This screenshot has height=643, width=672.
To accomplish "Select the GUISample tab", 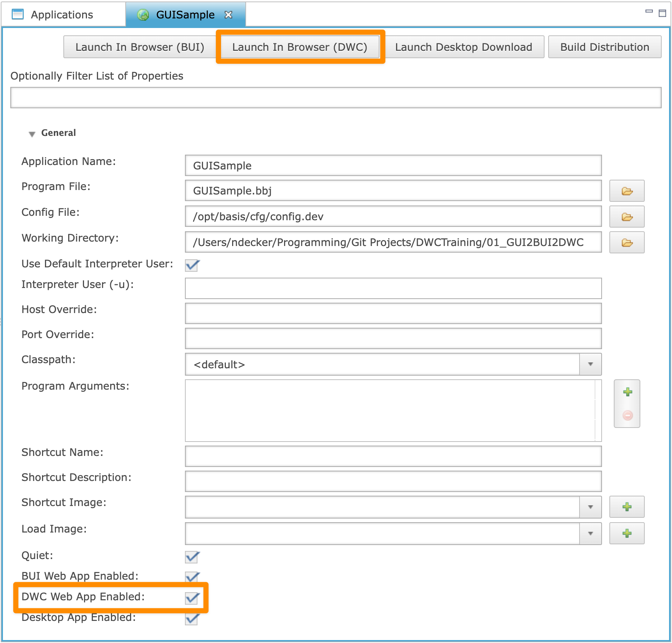I will tap(184, 15).
